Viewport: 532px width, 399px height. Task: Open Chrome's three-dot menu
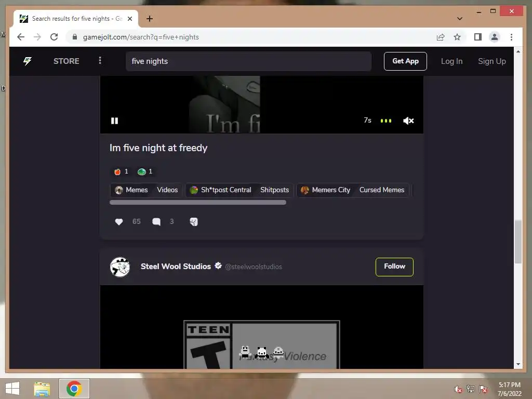coord(511,37)
